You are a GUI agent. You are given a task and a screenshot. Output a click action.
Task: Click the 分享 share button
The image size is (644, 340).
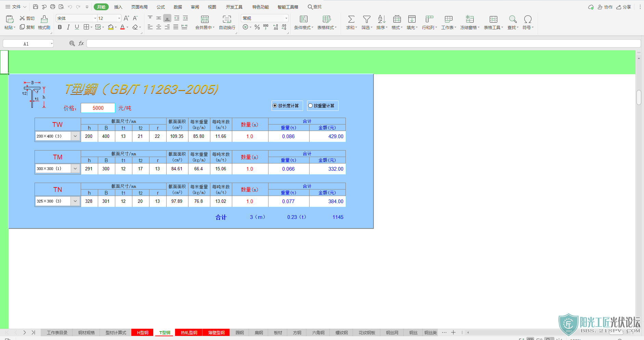point(623,7)
